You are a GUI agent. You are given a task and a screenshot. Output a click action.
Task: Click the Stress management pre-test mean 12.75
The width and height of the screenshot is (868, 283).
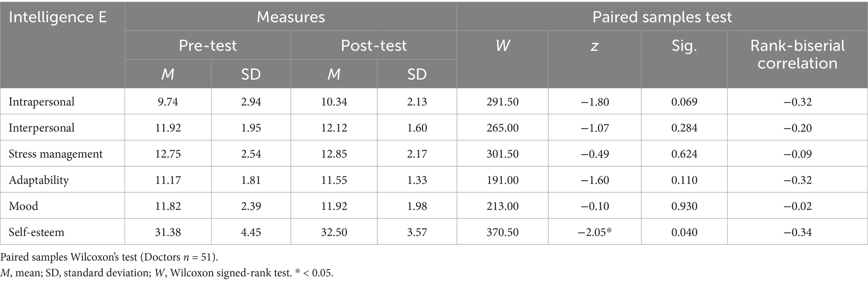[168, 154]
